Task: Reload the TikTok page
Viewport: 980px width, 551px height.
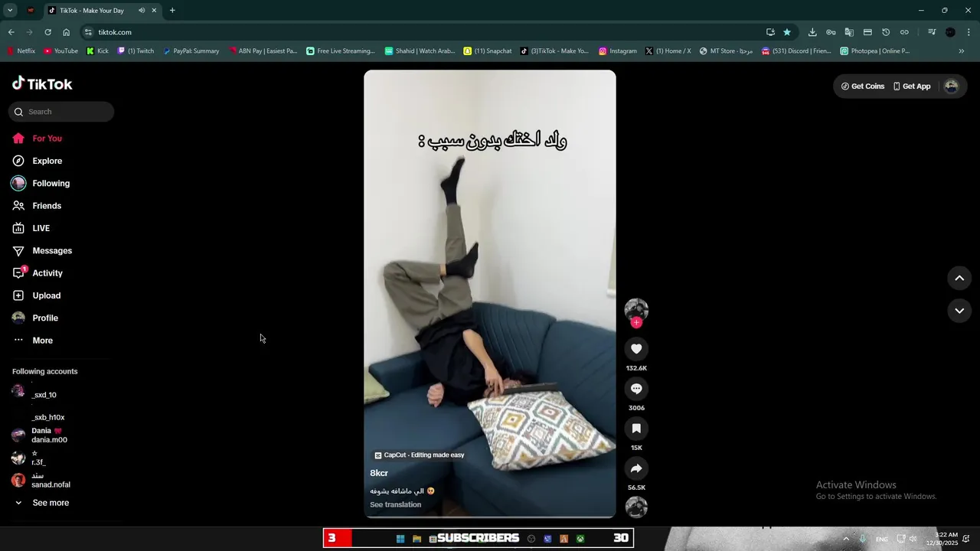Action: coord(47,32)
